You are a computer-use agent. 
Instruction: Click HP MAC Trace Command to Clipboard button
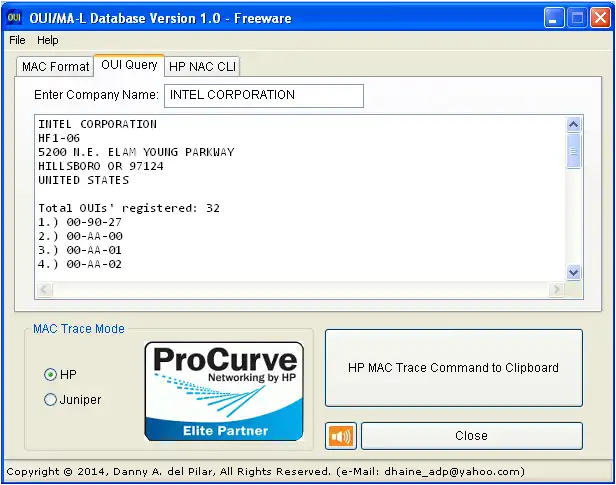(x=453, y=368)
